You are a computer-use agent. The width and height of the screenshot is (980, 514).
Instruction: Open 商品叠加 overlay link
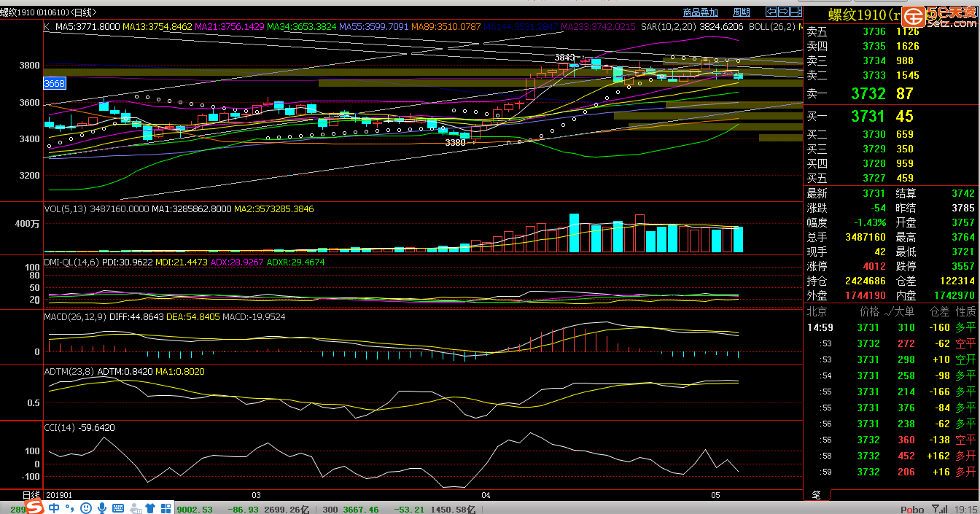(700, 12)
